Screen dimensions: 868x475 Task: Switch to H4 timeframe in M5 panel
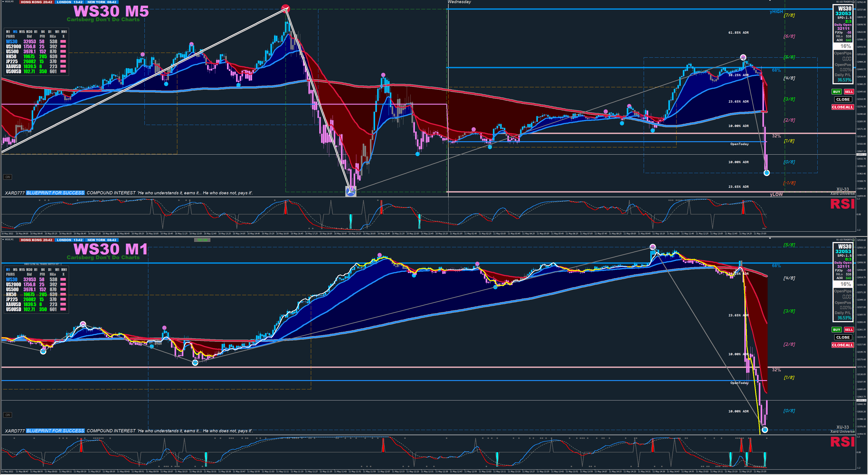[x=43, y=32]
